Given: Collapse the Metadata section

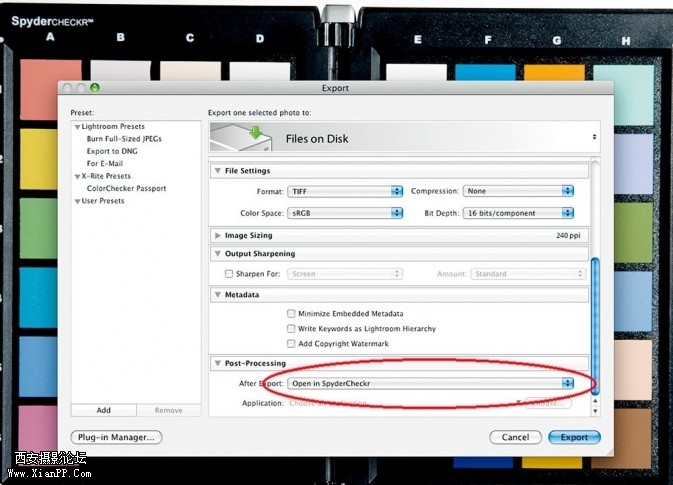Looking at the screenshot, I should (218, 294).
